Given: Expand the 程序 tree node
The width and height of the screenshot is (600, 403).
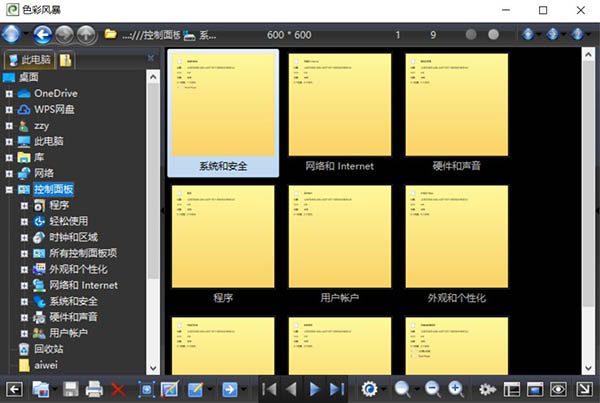Looking at the screenshot, I should (24, 206).
